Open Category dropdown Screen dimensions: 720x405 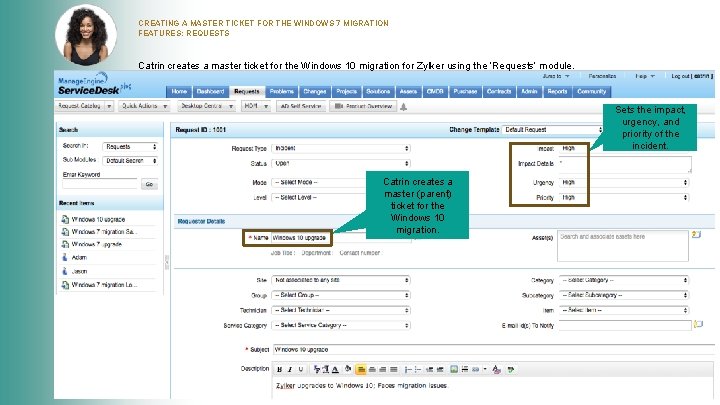coord(624,280)
